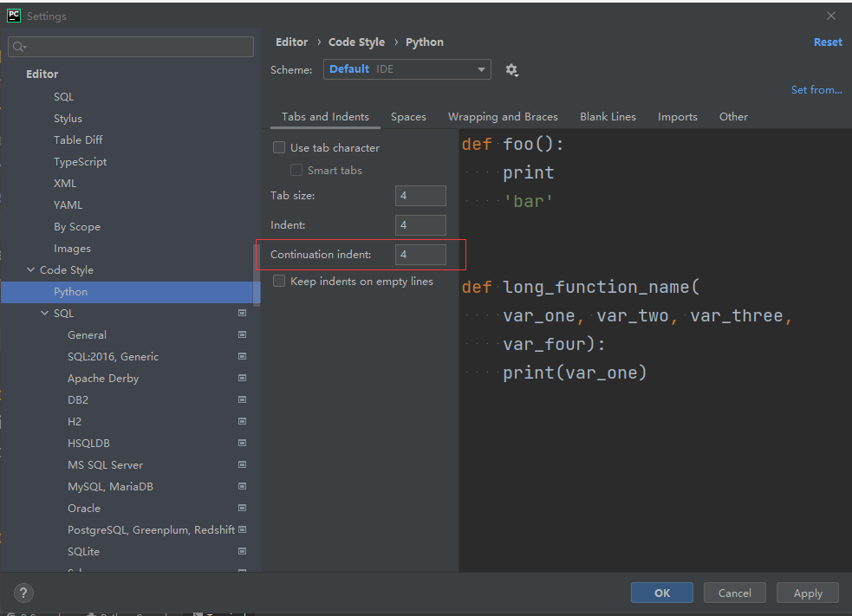This screenshot has height=616, width=852.
Task: Click the scheme icon next to SQL group
Action: click(x=243, y=313)
